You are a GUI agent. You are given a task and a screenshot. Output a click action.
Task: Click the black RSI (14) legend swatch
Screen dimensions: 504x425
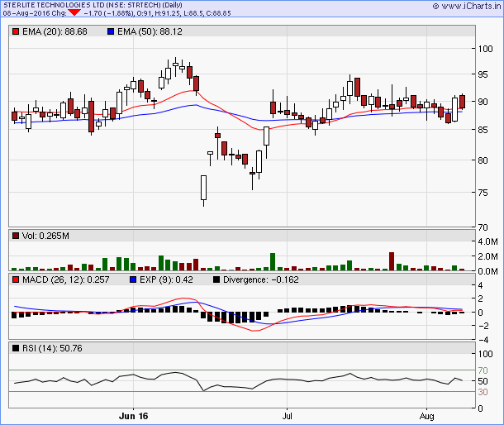tap(16, 348)
